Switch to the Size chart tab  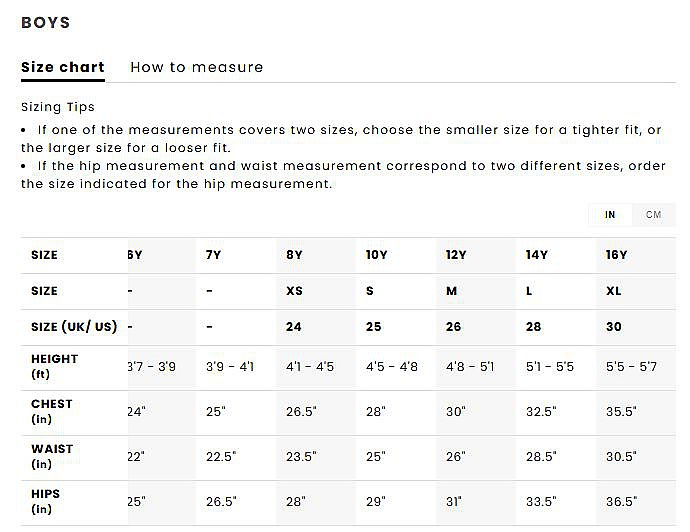[63, 68]
